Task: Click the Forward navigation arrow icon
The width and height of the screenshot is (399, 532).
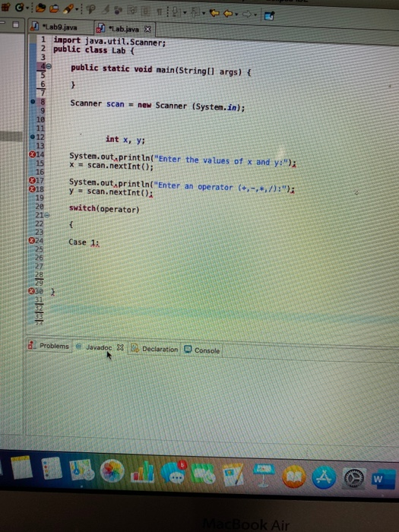Action: coord(247,14)
